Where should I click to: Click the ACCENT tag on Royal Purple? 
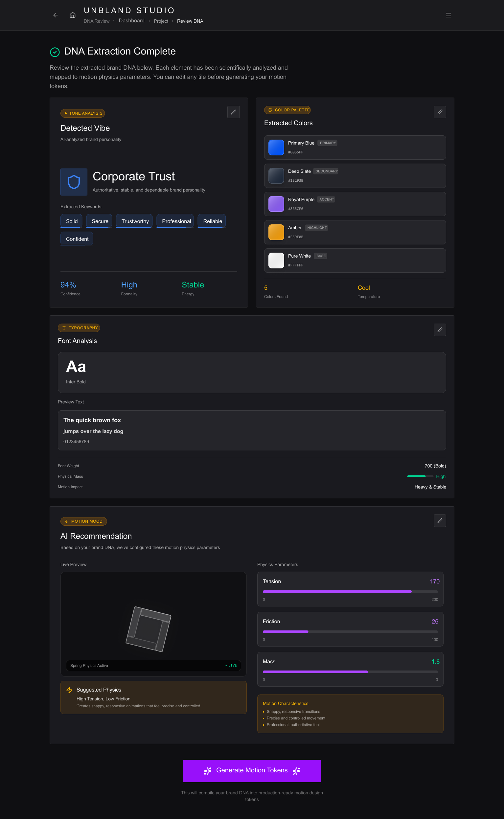tap(326, 200)
